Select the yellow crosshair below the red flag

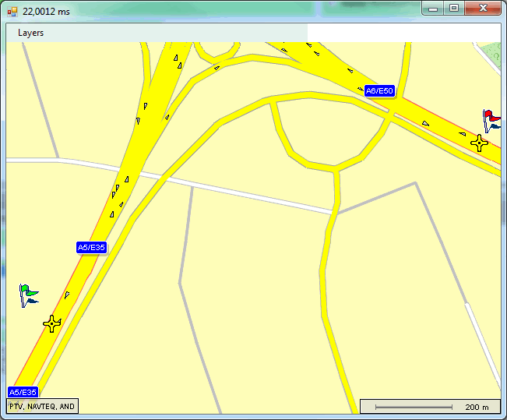click(479, 143)
